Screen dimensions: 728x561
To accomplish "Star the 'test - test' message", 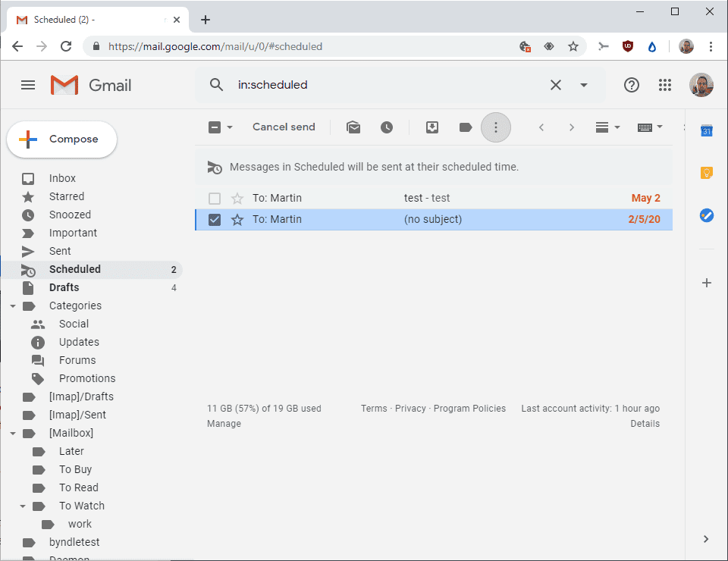I will (237, 199).
